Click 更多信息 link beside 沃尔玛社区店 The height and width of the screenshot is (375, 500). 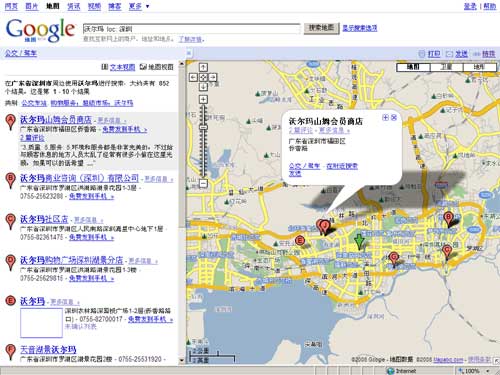[x=88, y=220]
